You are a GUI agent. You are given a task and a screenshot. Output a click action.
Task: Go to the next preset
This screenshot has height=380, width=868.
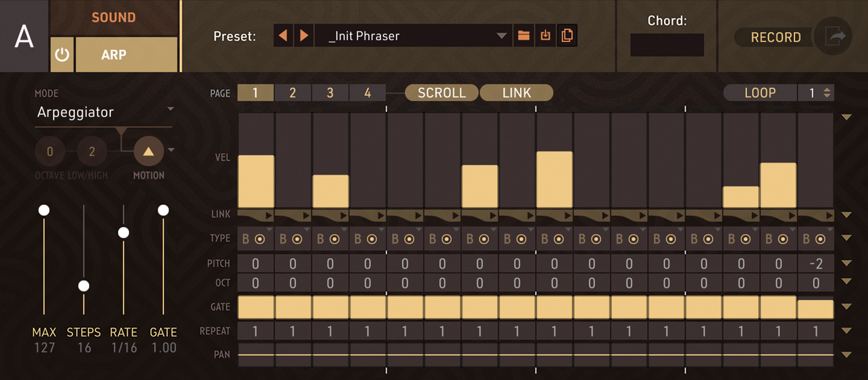pyautogui.click(x=304, y=35)
